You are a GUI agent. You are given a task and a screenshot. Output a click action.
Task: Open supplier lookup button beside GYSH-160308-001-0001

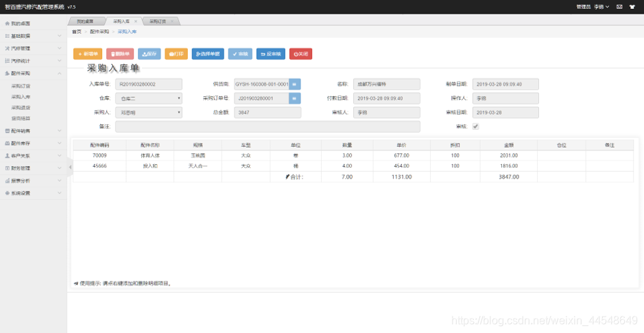pos(294,84)
